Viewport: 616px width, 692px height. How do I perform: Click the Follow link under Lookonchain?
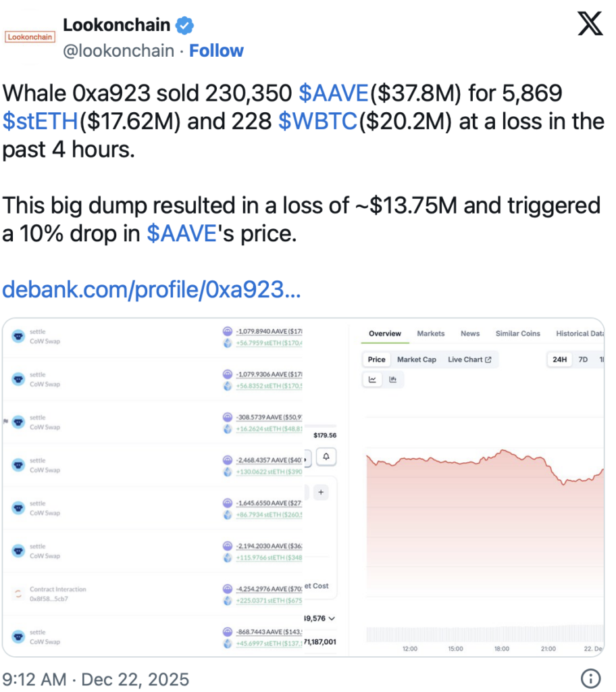coord(216,50)
